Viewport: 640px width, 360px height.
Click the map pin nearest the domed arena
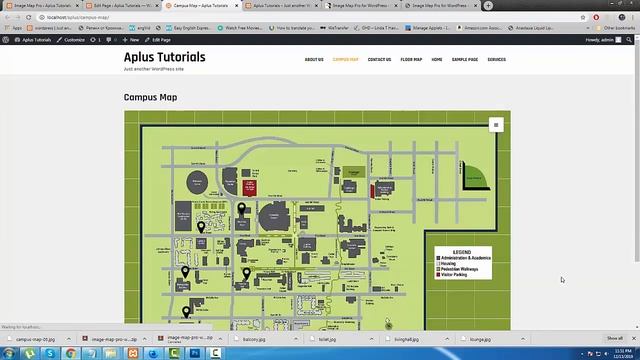coord(242,209)
